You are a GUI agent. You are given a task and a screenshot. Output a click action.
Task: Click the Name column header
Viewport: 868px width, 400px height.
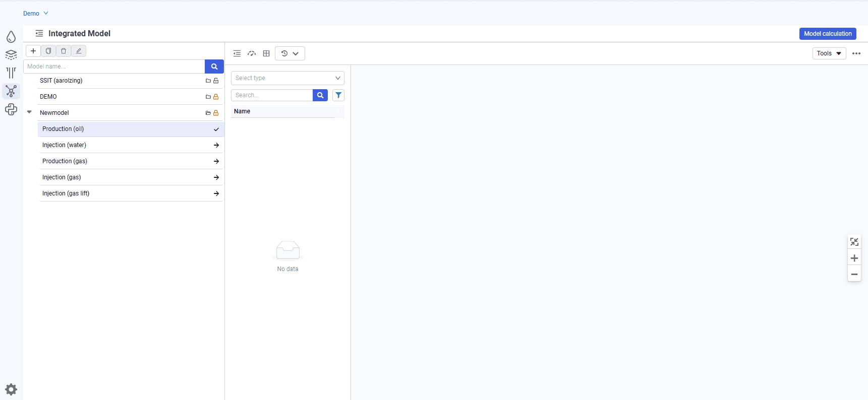282,111
